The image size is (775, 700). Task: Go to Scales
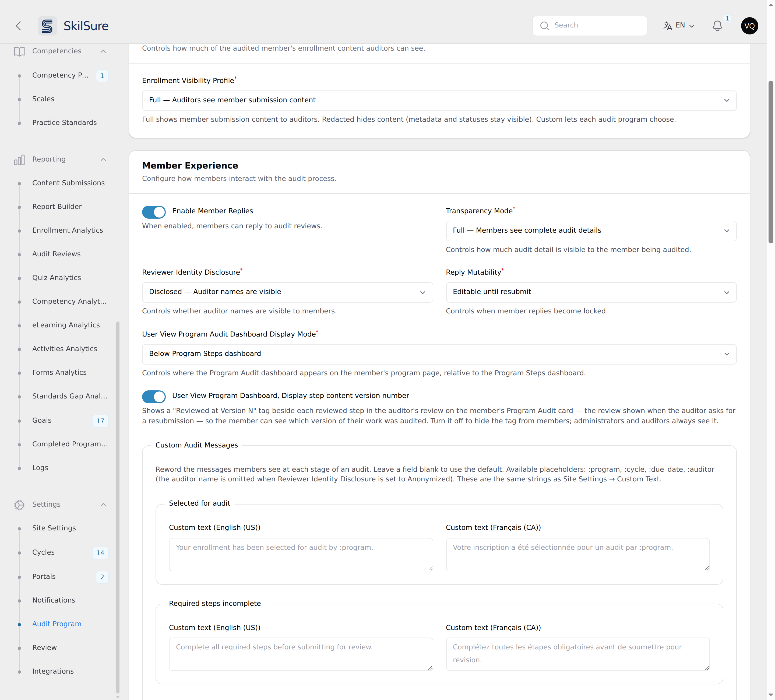pos(43,99)
